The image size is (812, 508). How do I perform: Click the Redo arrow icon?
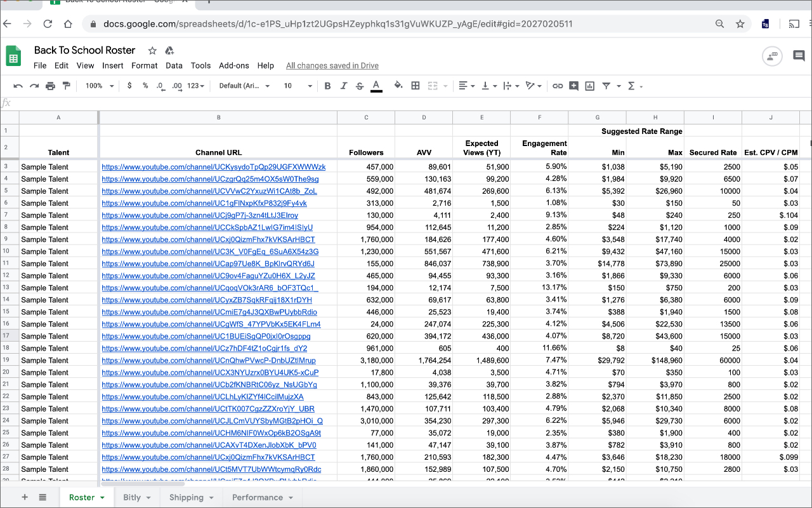pyautogui.click(x=34, y=86)
